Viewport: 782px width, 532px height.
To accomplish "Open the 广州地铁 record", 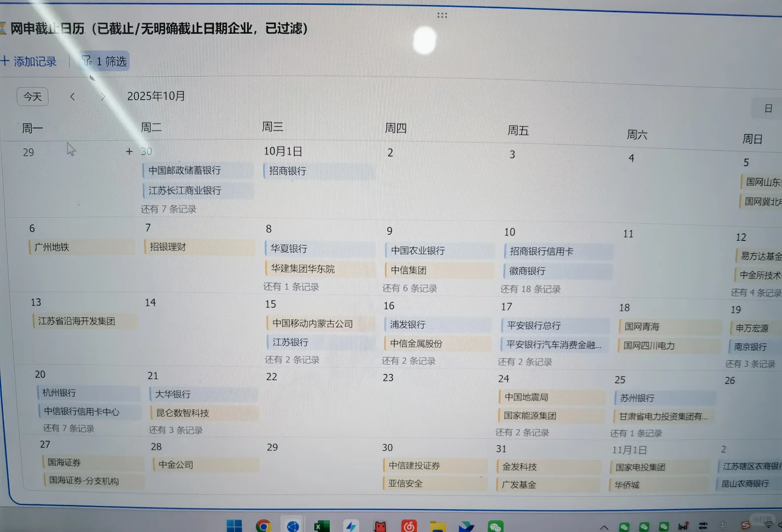I will pyautogui.click(x=82, y=247).
